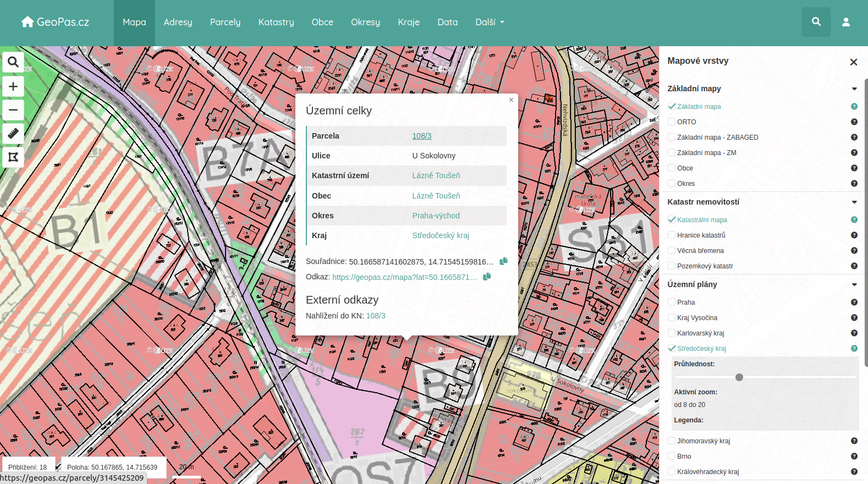Viewport: 868px width, 484px height.
Task: Toggle the Hranice katastrů layer
Action: tap(672, 235)
